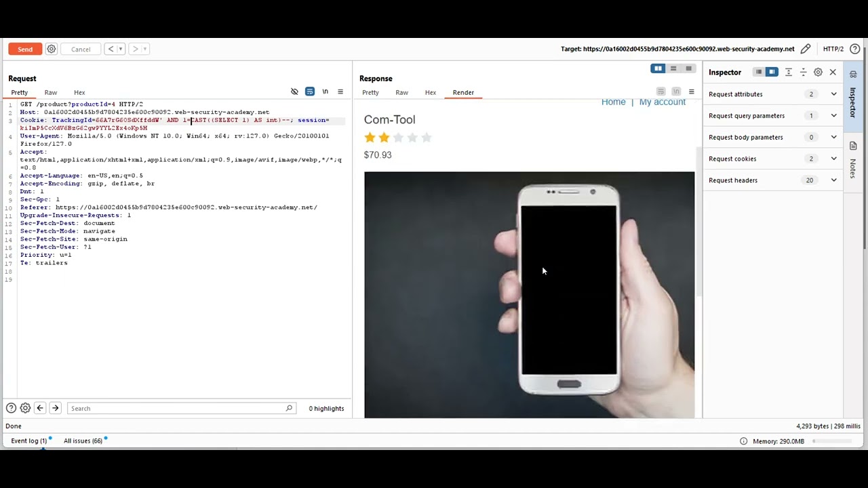Open Response panel hamburger menu

pos(692,91)
